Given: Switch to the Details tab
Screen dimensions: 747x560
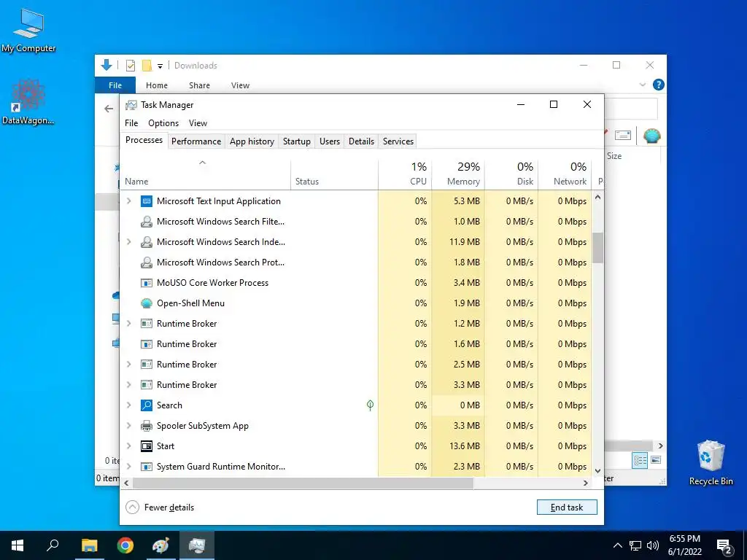Looking at the screenshot, I should click(361, 141).
